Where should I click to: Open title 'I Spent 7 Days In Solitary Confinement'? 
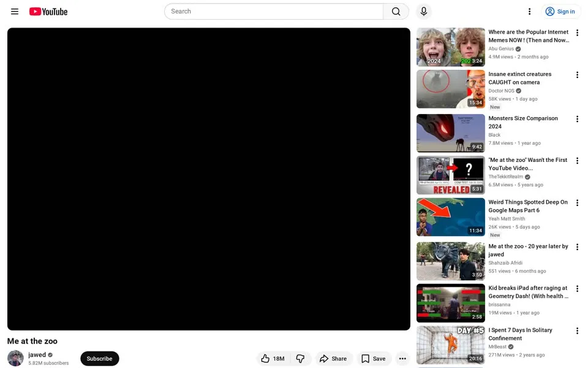520,334
